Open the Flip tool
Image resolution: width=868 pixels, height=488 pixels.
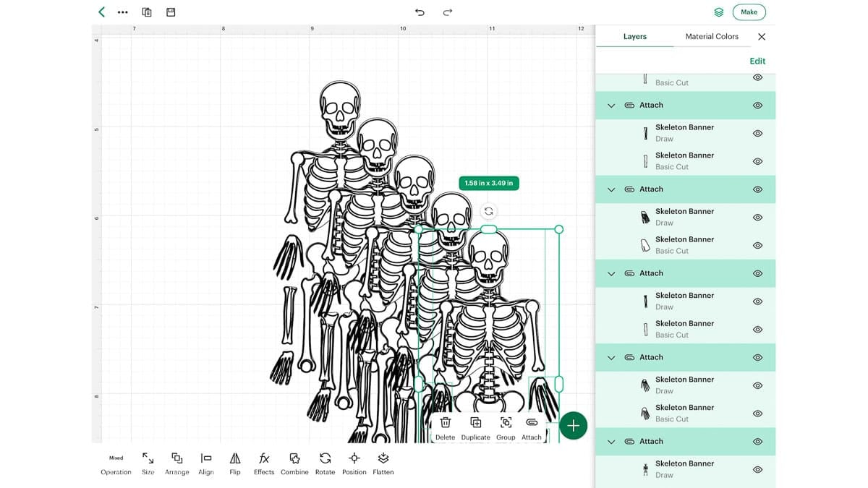235,464
